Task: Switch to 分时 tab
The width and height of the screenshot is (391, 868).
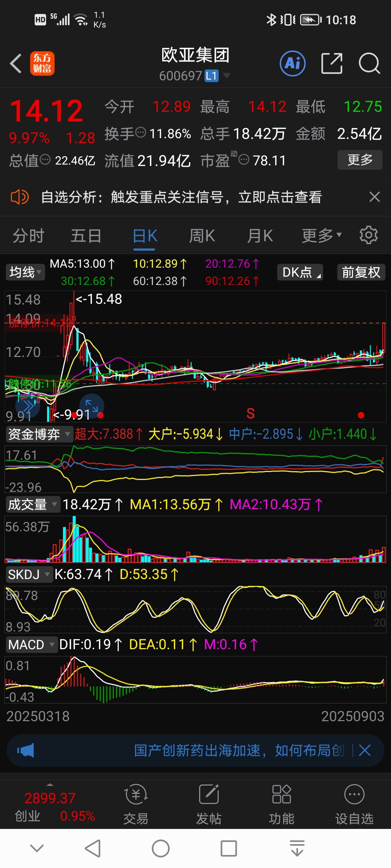Action: (x=29, y=236)
